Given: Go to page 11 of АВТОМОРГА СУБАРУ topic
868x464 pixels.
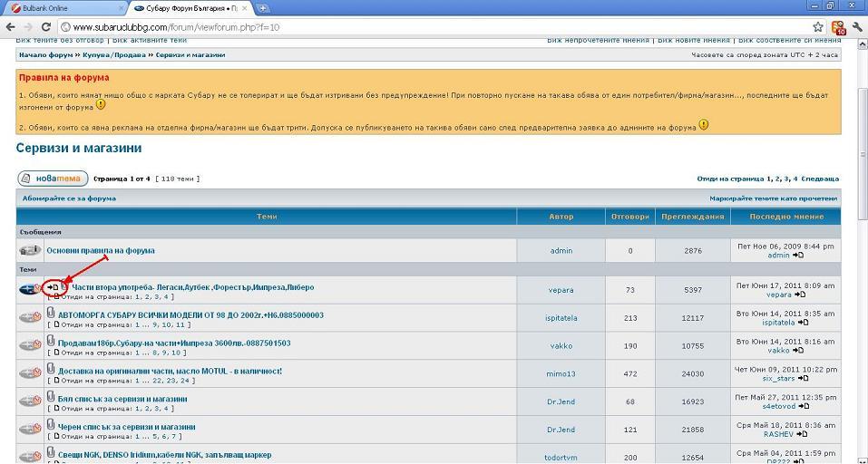Looking at the screenshot, I should 180,325.
